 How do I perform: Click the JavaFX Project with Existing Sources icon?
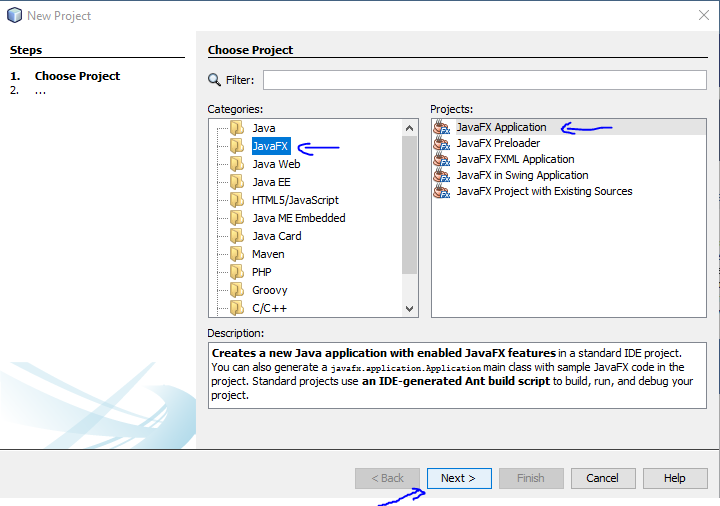(x=442, y=191)
